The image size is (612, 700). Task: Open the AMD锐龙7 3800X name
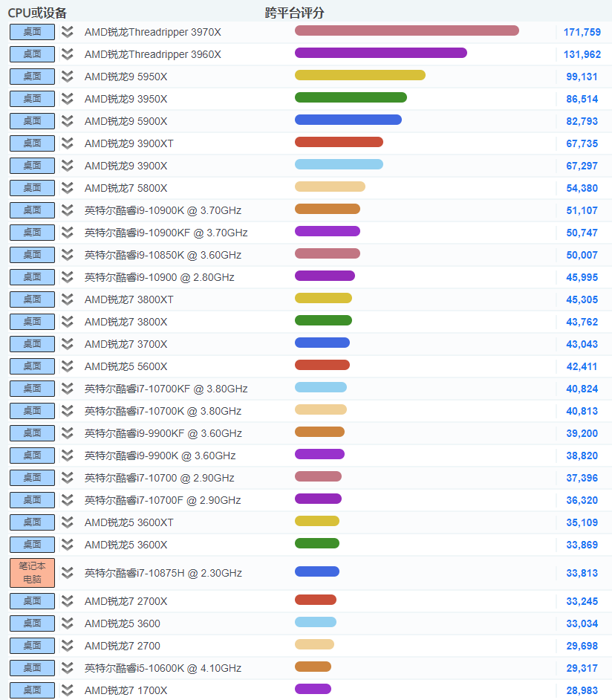tap(126, 322)
